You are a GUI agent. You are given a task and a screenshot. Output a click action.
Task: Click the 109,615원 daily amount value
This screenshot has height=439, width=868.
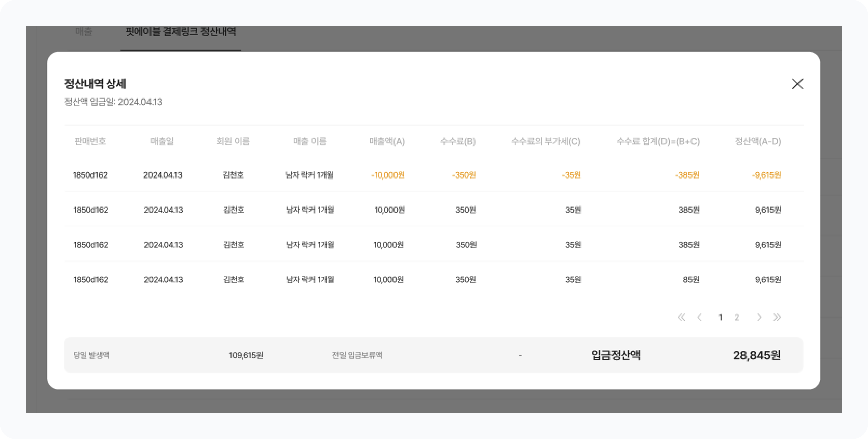tap(246, 355)
